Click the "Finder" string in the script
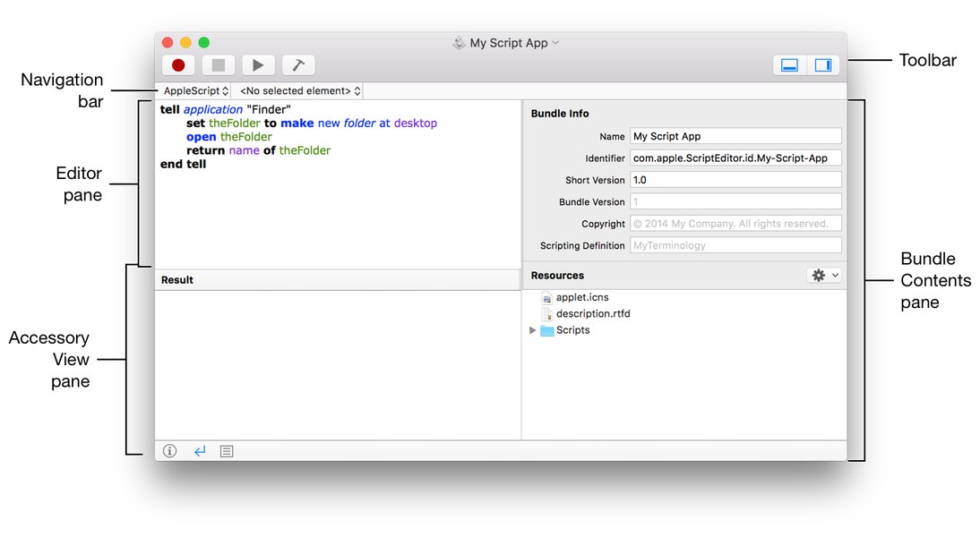Viewport: 980px width, 537px height. pos(269,109)
